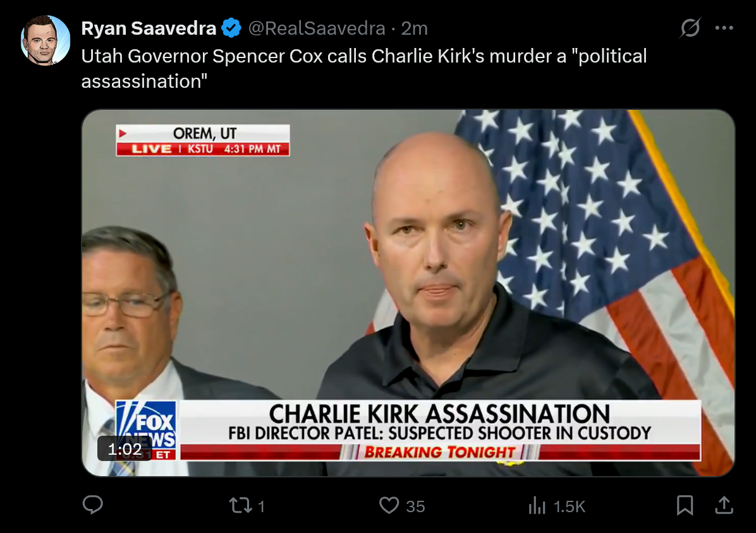
Task: Click the Grok explain icon
Action: point(690,28)
